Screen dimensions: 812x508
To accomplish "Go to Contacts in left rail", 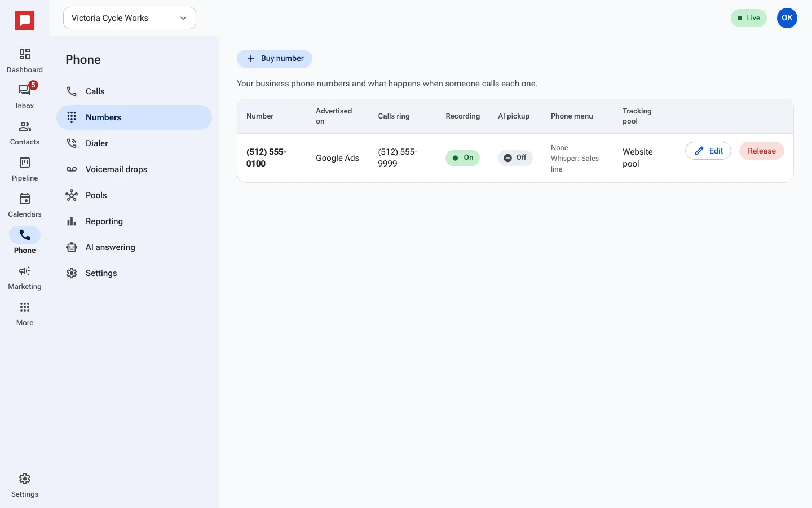I will (25, 133).
